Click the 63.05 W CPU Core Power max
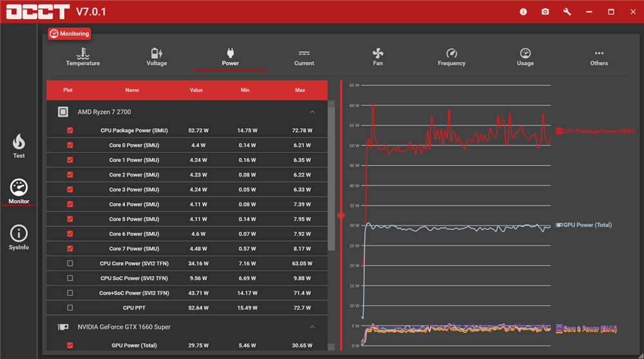Viewport: 644px width, 359px height. click(302, 264)
